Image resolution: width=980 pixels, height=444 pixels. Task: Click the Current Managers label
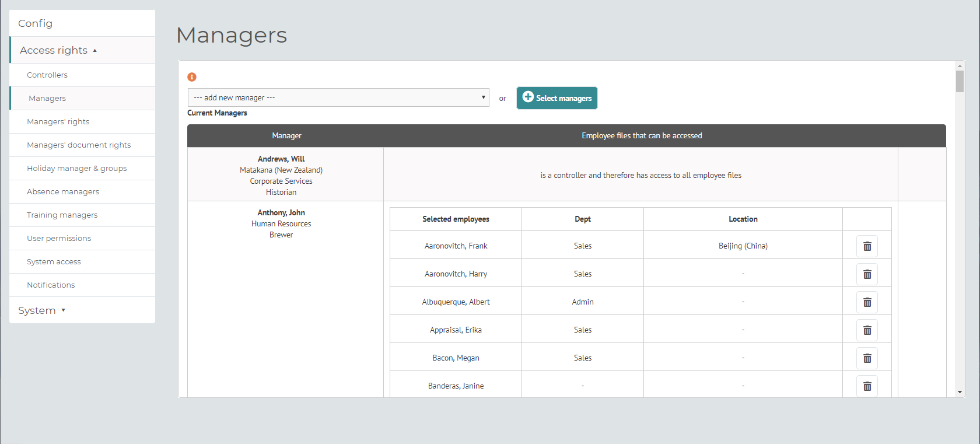pos(217,113)
